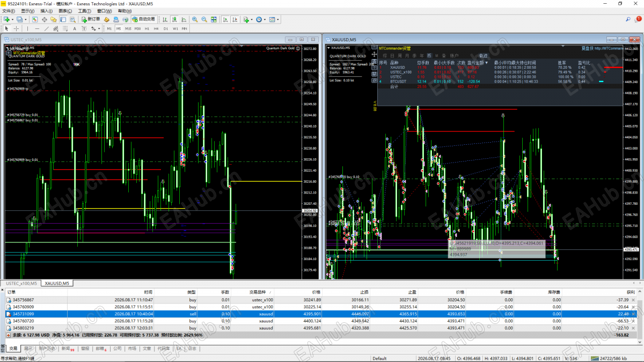Image resolution: width=644 pixels, height=362 pixels.
Task: Toggle the Terminal panel icon
Action: coord(62,19)
